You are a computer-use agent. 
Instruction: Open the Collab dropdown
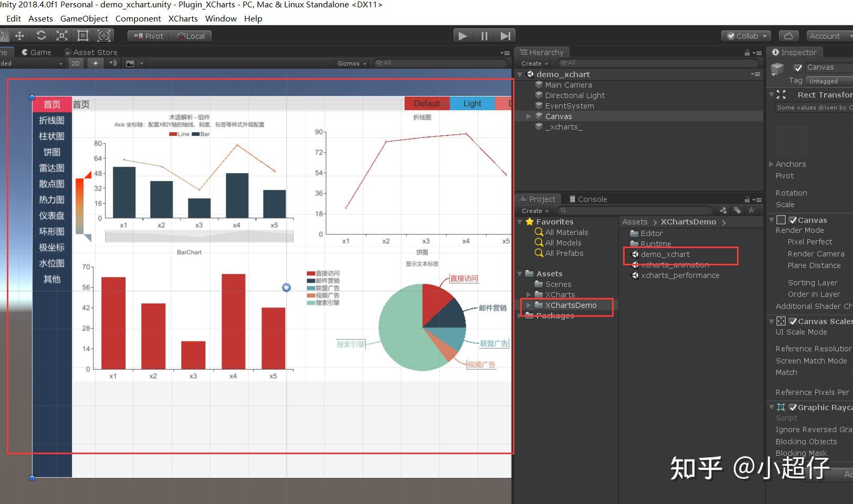(x=746, y=36)
